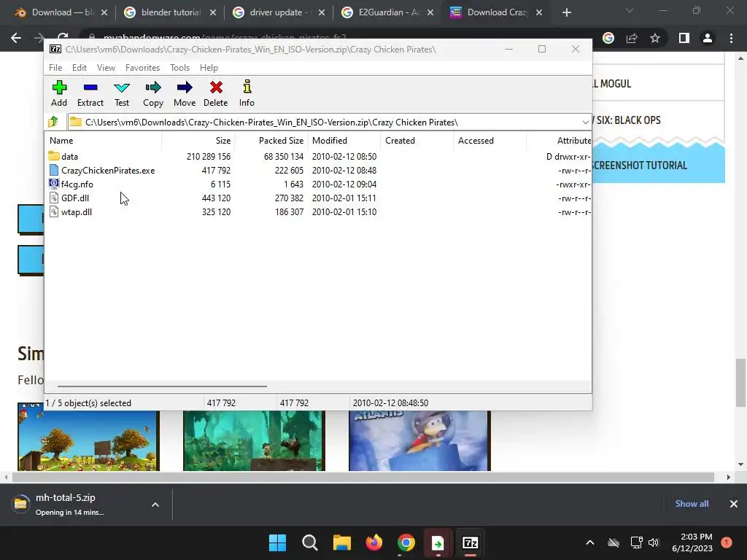747x560 pixels.
Task: Sort by Packed Size column header
Action: pyautogui.click(x=271, y=141)
